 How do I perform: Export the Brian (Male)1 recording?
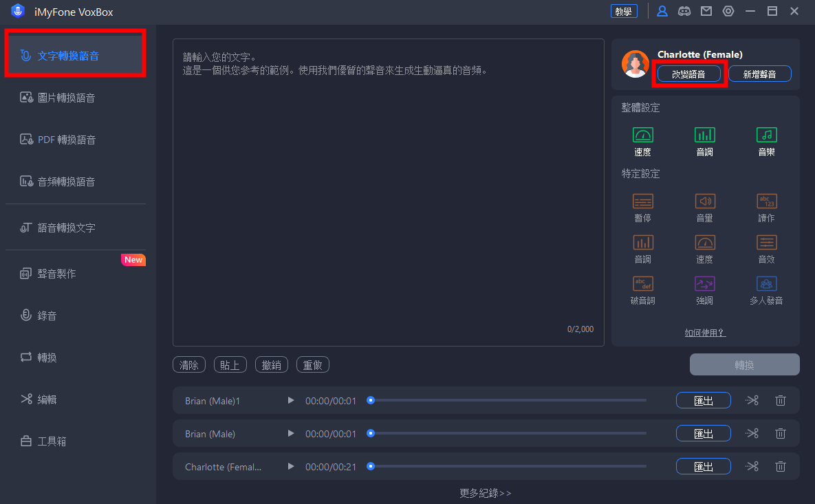(x=704, y=401)
